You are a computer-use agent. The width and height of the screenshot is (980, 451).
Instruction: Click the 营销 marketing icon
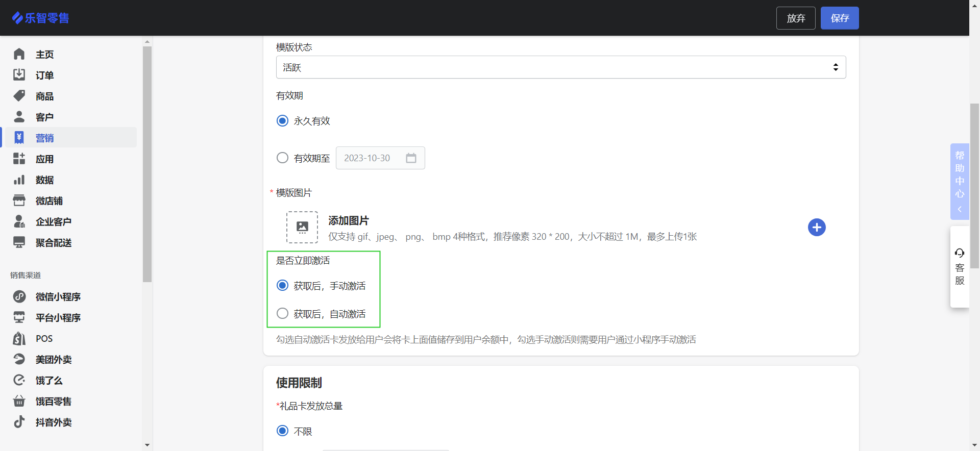point(19,138)
